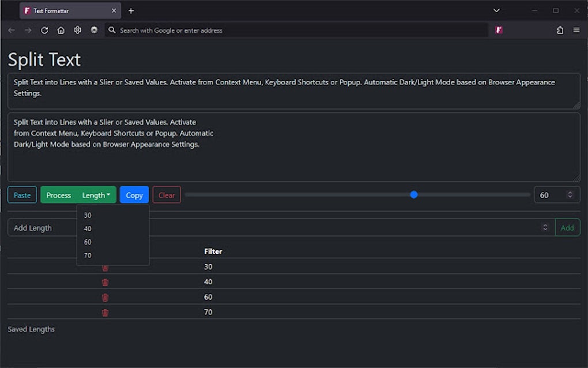Viewport: 588px width, 368px height.
Task: Open the Length dropdown on the Process button
Action: 96,195
